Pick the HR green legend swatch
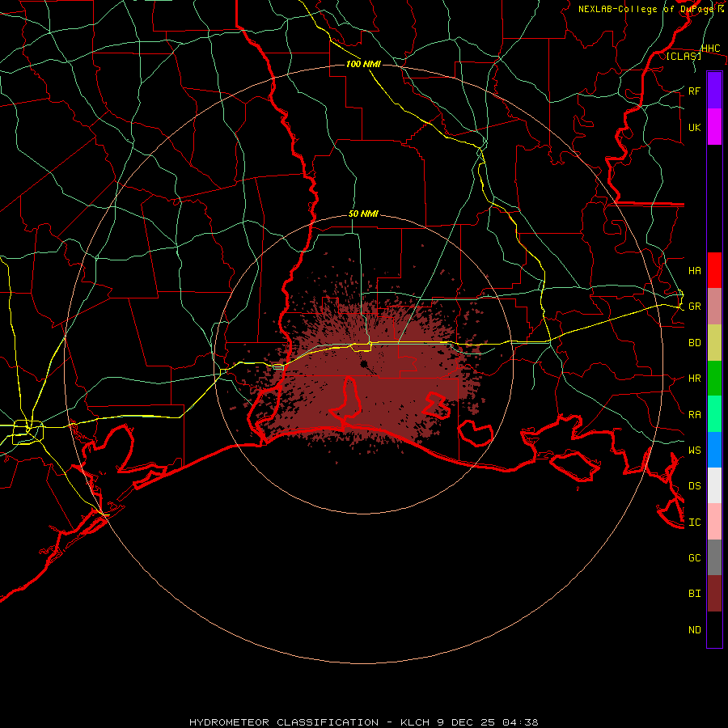728x728 pixels. coord(714,379)
